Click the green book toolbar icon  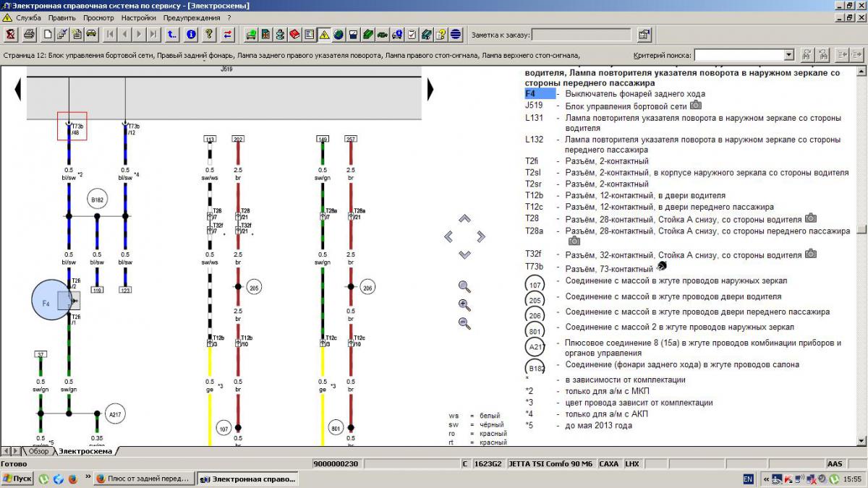coord(367,34)
